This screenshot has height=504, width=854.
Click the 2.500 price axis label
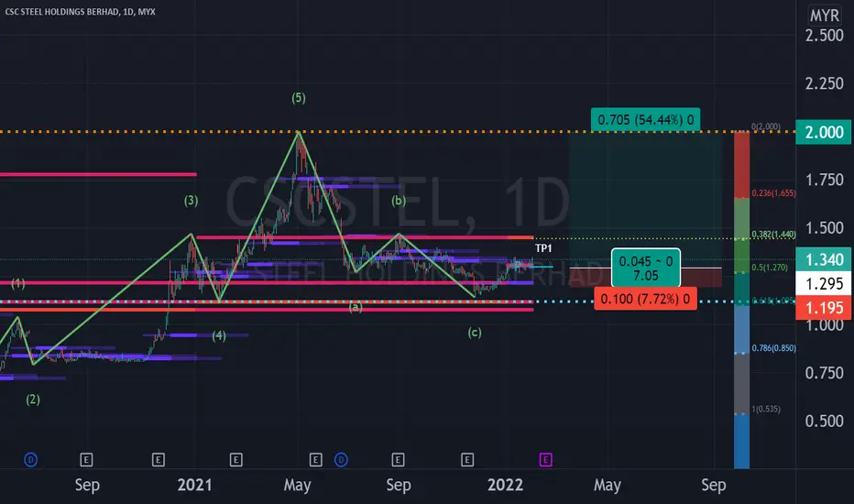point(824,36)
